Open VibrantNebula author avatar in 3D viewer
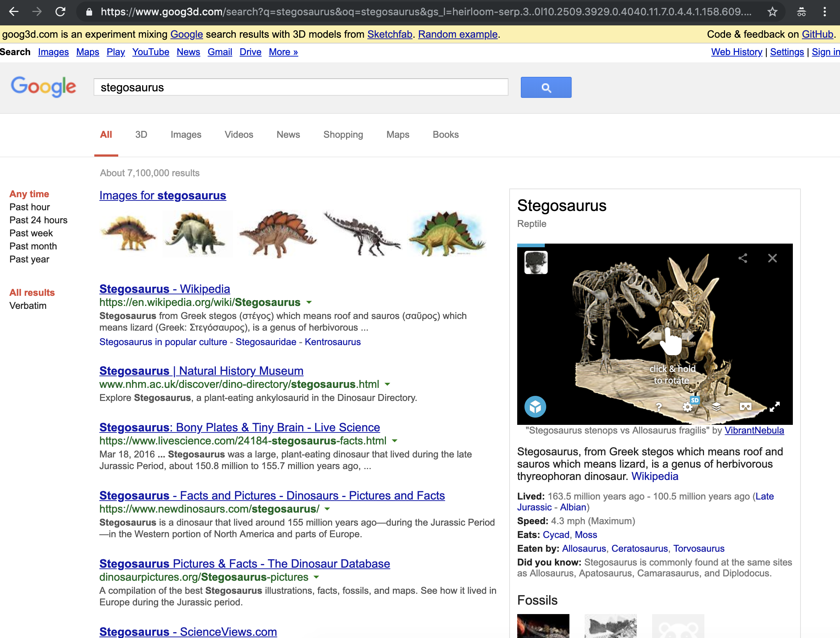The width and height of the screenshot is (840, 638). click(x=536, y=262)
